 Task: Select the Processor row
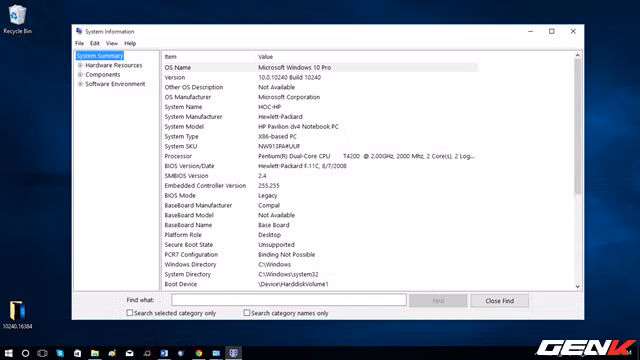(x=320, y=156)
